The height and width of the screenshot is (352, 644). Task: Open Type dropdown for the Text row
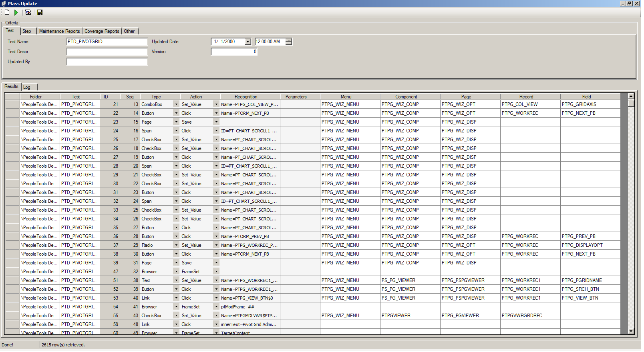pos(176,280)
